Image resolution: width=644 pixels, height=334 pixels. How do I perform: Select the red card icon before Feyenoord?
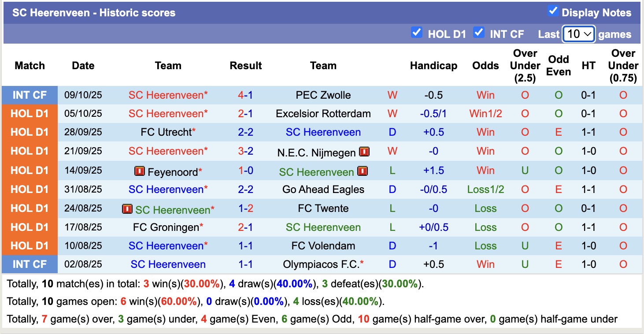139,171
